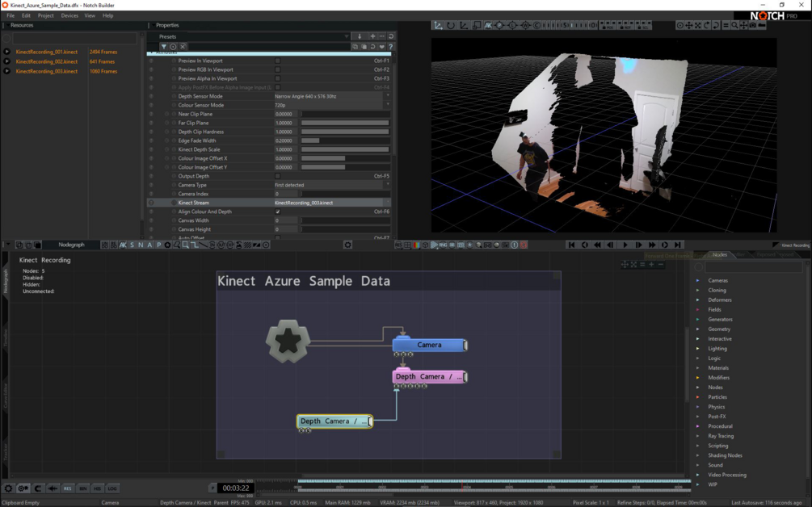
Task: Toggle LOG panel button in bottom bar
Action: coord(112,488)
